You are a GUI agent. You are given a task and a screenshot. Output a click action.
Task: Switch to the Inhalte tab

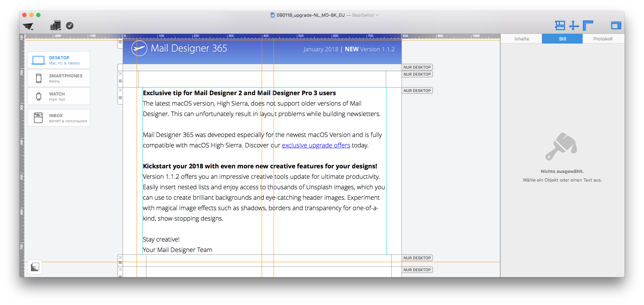coord(522,39)
